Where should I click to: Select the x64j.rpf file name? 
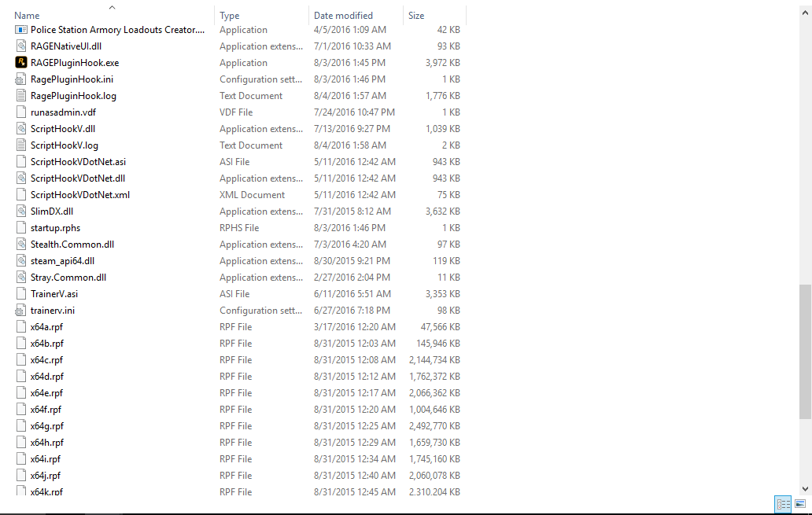point(45,476)
